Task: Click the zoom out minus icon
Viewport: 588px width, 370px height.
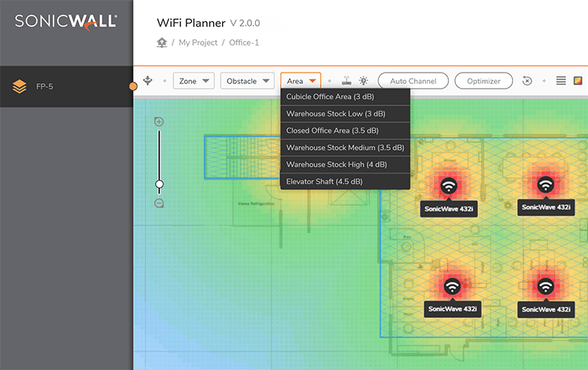Action: click(x=159, y=203)
